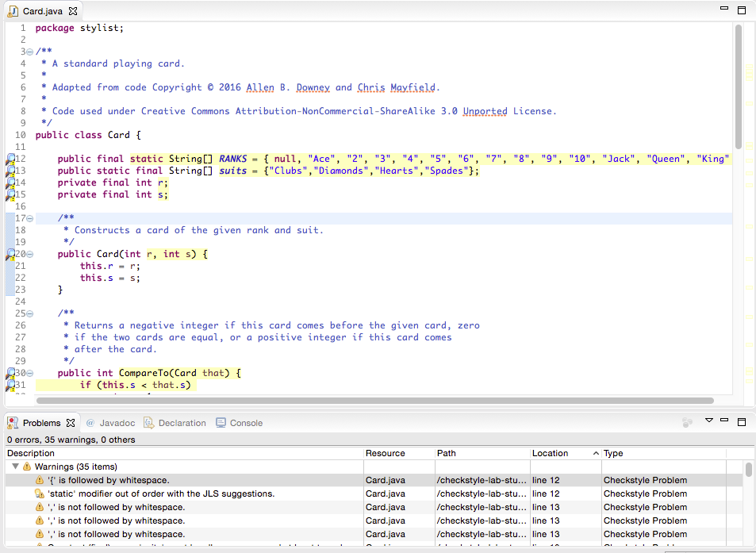Maximize the Problems panel
Image resolution: width=756 pixels, height=553 pixels.
pos(741,421)
